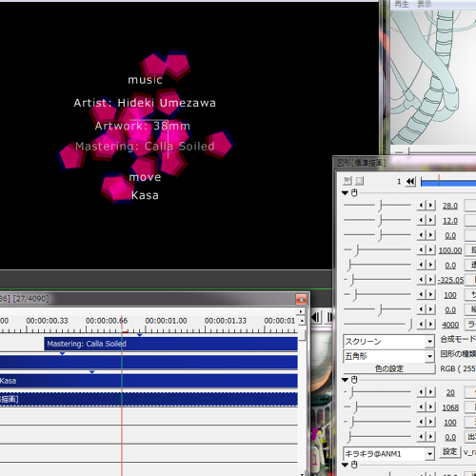Click the 00:00:01.00 mark on the time ruler

coord(166,321)
